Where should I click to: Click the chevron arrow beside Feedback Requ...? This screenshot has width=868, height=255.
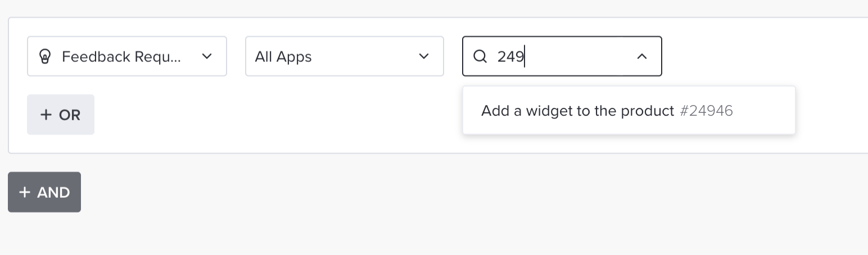[x=207, y=56]
